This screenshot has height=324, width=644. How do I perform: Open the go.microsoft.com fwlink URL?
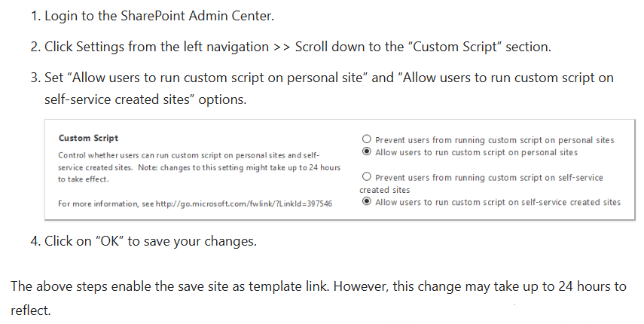244,203
